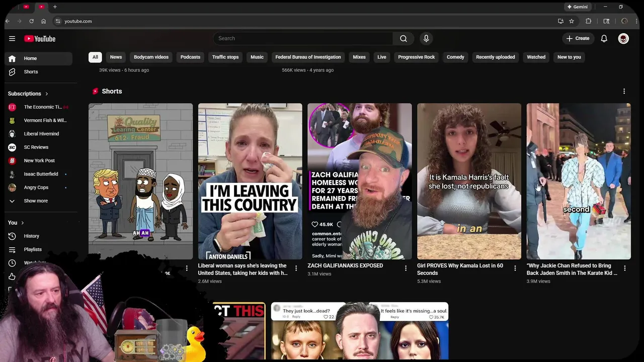
Task: Select the Live filter chip
Action: [x=382, y=57]
